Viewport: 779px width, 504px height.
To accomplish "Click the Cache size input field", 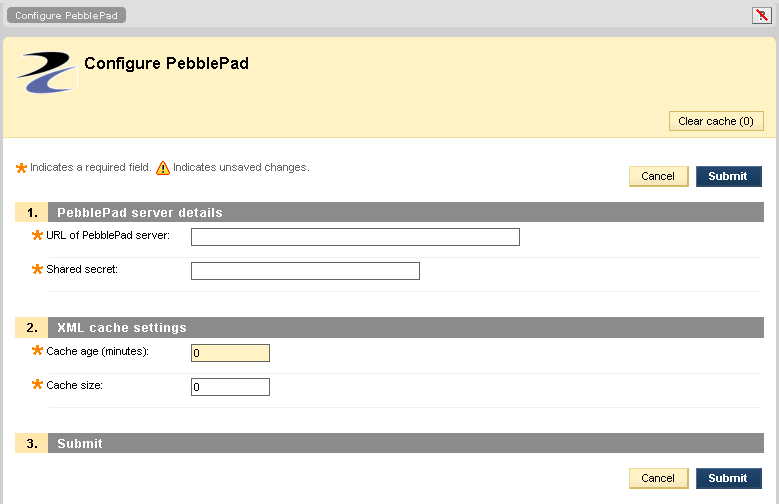I will tap(231, 387).
